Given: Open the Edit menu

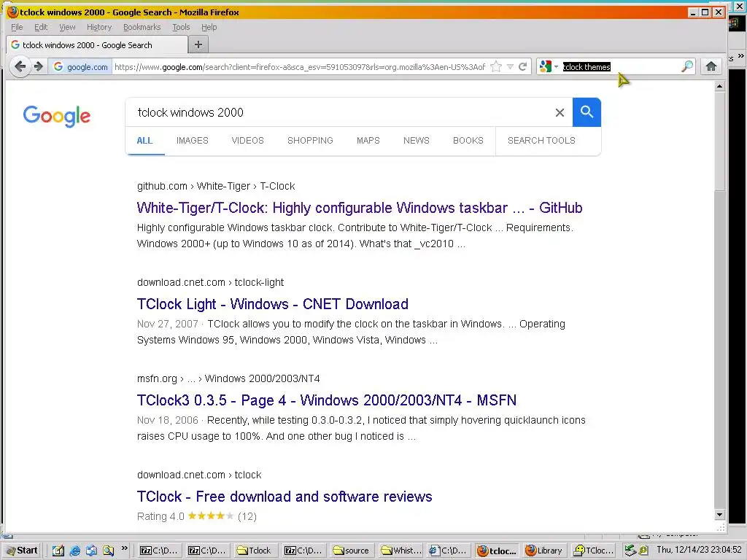Looking at the screenshot, I should point(41,27).
